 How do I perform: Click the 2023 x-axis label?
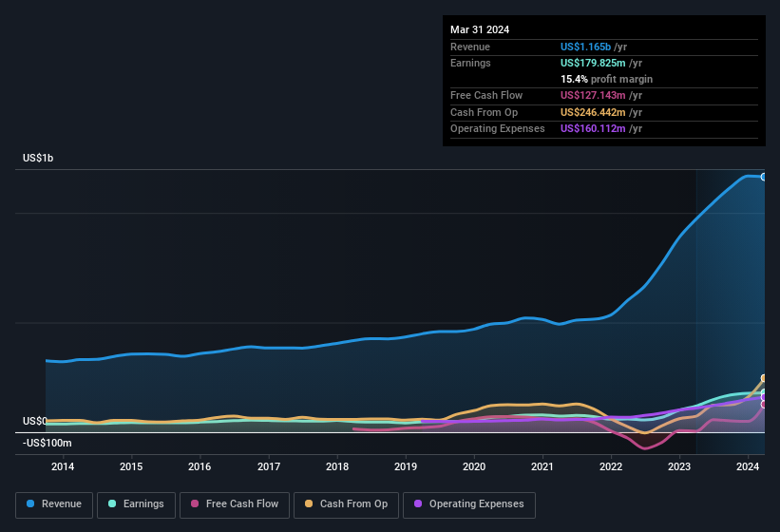coord(679,466)
